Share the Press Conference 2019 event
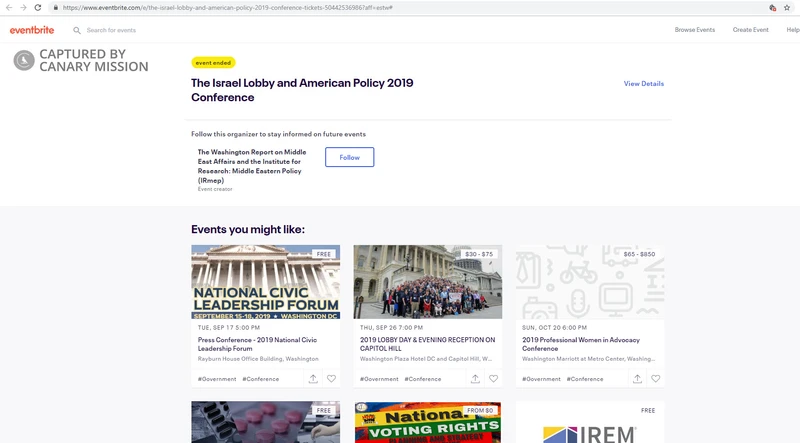This screenshot has height=443, width=800. [x=313, y=379]
